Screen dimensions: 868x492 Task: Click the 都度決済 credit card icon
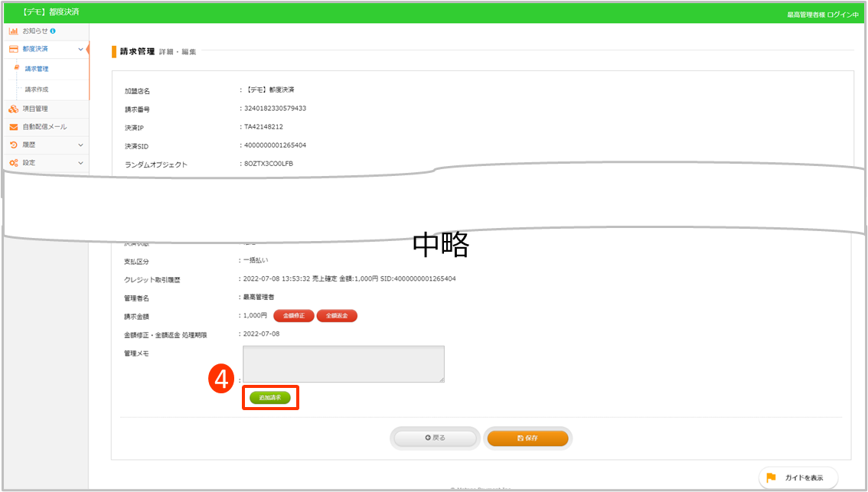point(13,49)
